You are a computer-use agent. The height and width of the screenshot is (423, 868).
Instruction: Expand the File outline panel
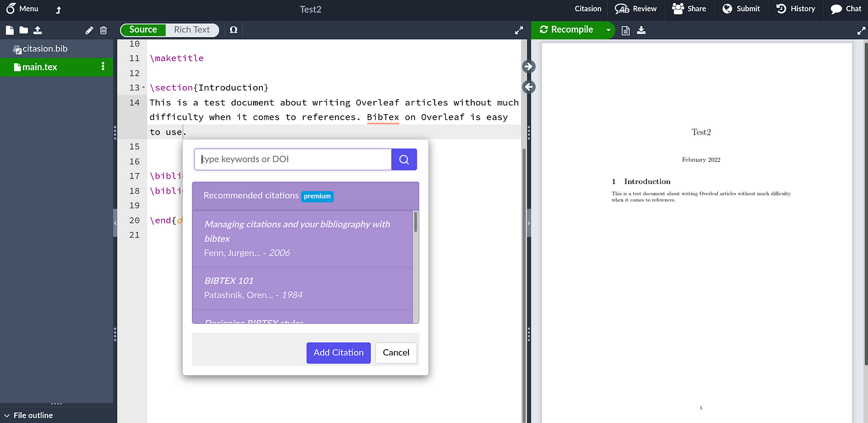click(29, 416)
